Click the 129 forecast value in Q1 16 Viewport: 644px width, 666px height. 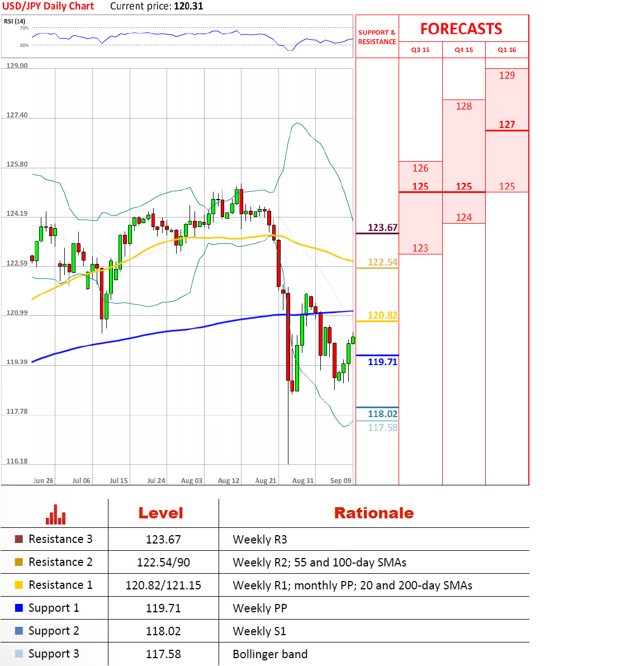pos(507,75)
